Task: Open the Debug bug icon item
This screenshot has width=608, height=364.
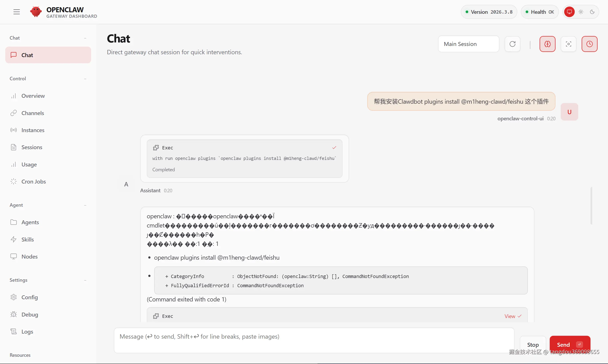Action: pos(30,314)
